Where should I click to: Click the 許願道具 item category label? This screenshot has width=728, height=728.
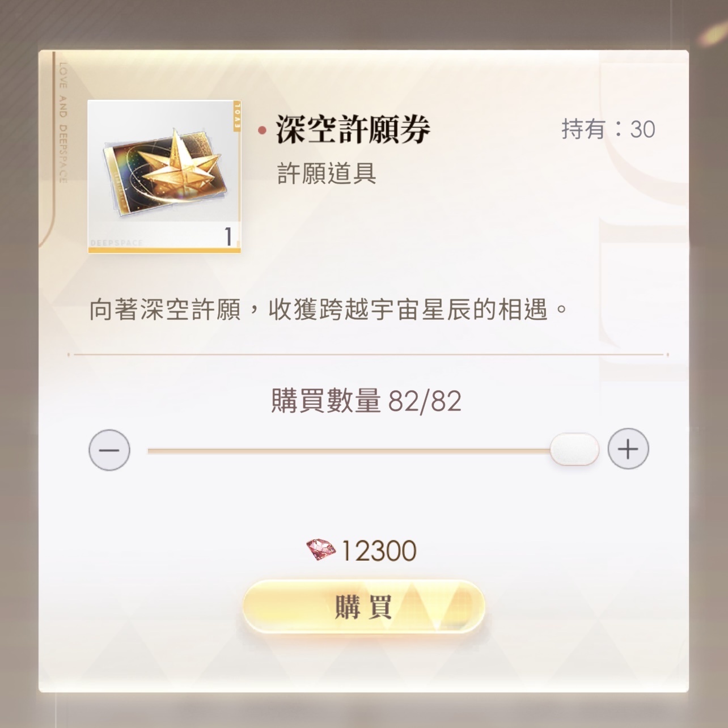click(x=327, y=173)
